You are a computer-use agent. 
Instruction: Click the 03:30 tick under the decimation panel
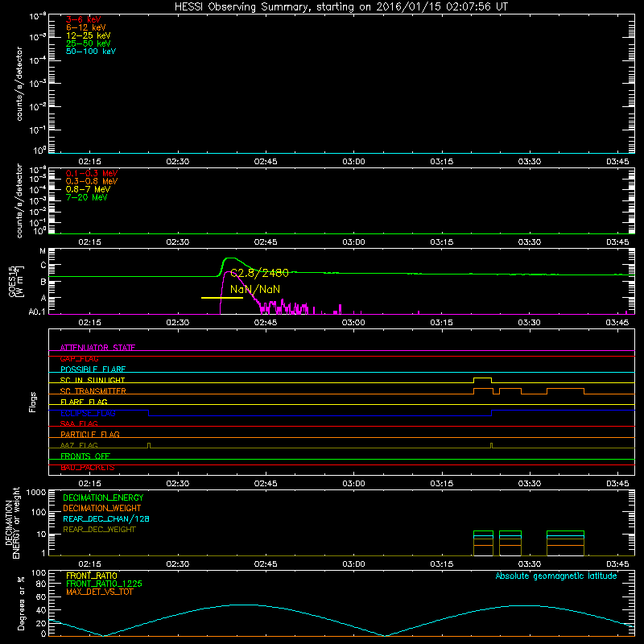530,564
